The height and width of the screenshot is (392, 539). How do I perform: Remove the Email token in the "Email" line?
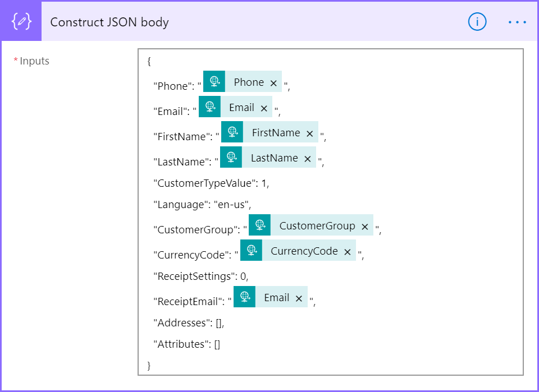[x=264, y=108]
